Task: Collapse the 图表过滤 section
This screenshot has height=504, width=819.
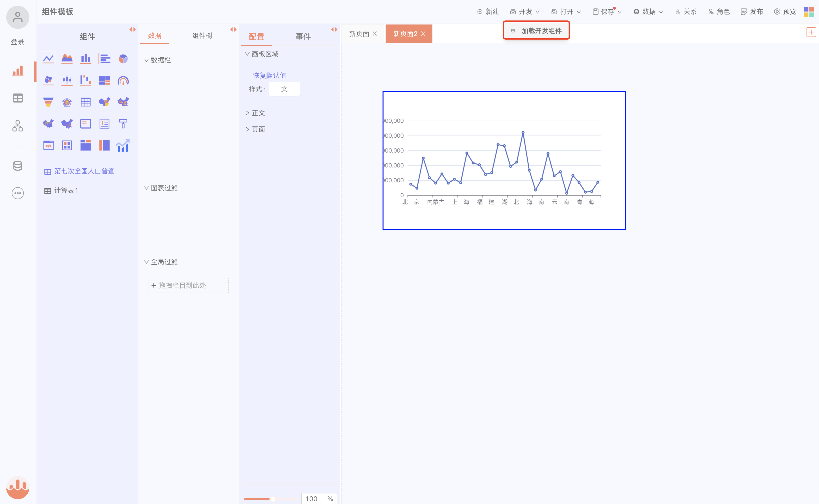Action: tap(161, 188)
